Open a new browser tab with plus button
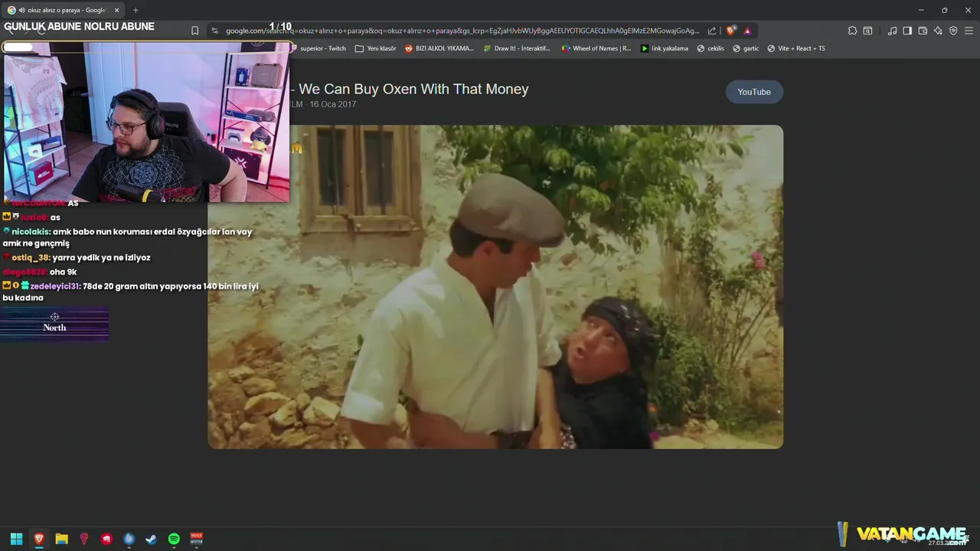 click(x=136, y=10)
